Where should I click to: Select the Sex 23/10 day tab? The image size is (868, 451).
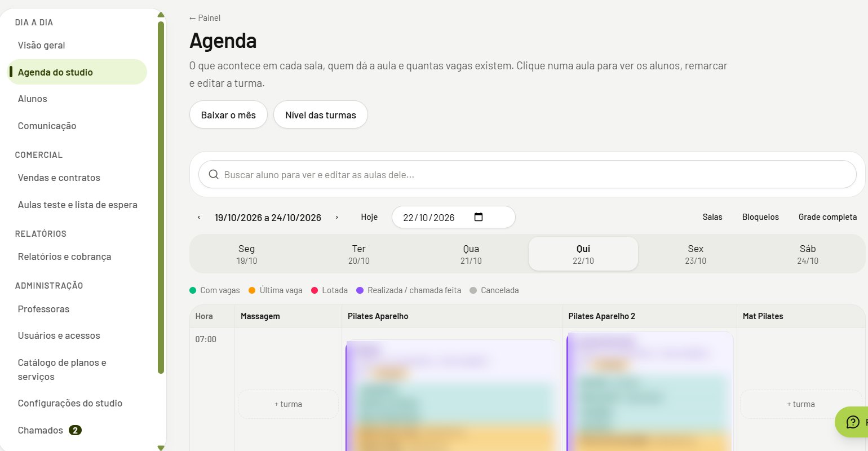click(x=696, y=254)
